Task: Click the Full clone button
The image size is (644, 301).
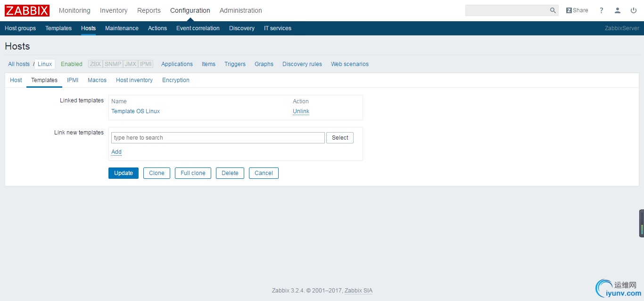Action: pos(193,173)
